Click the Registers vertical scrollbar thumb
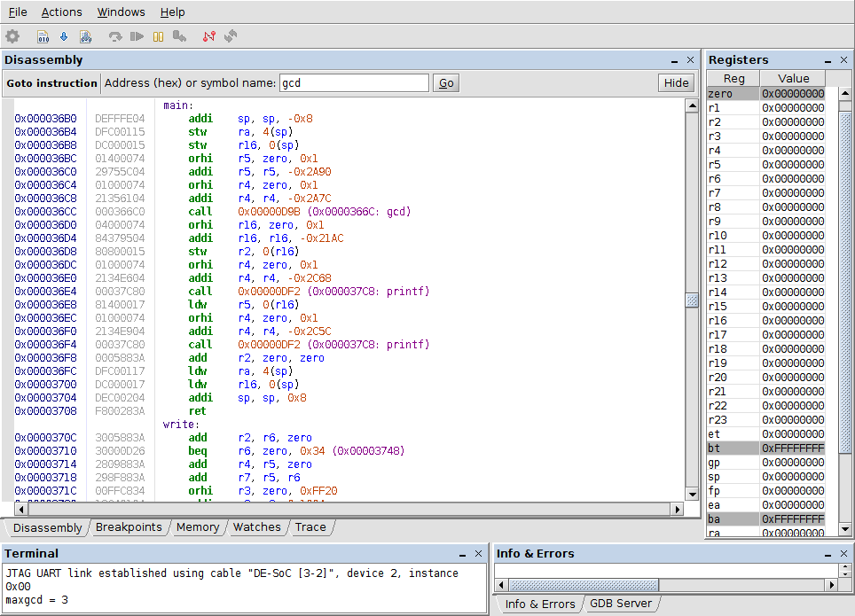The image size is (855, 616). (845, 282)
